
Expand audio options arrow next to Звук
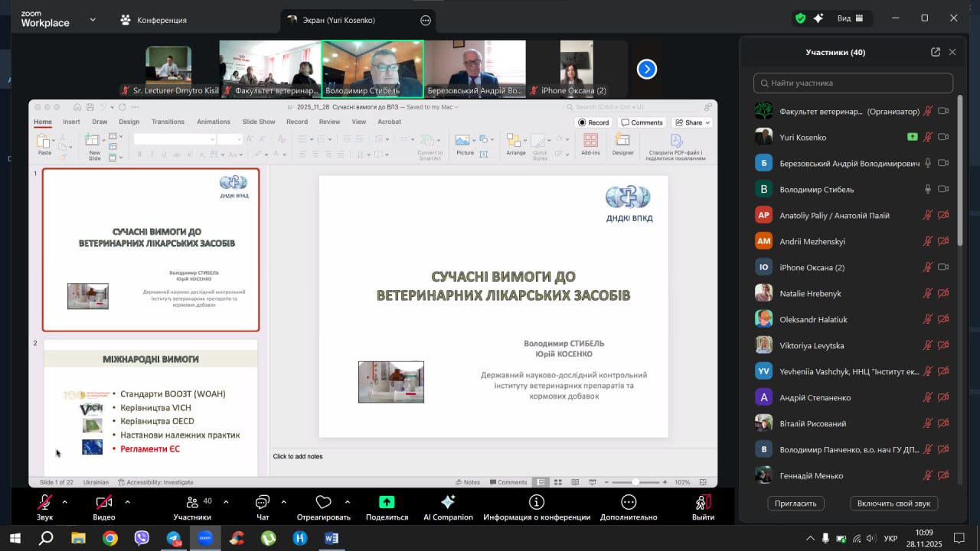tap(64, 502)
